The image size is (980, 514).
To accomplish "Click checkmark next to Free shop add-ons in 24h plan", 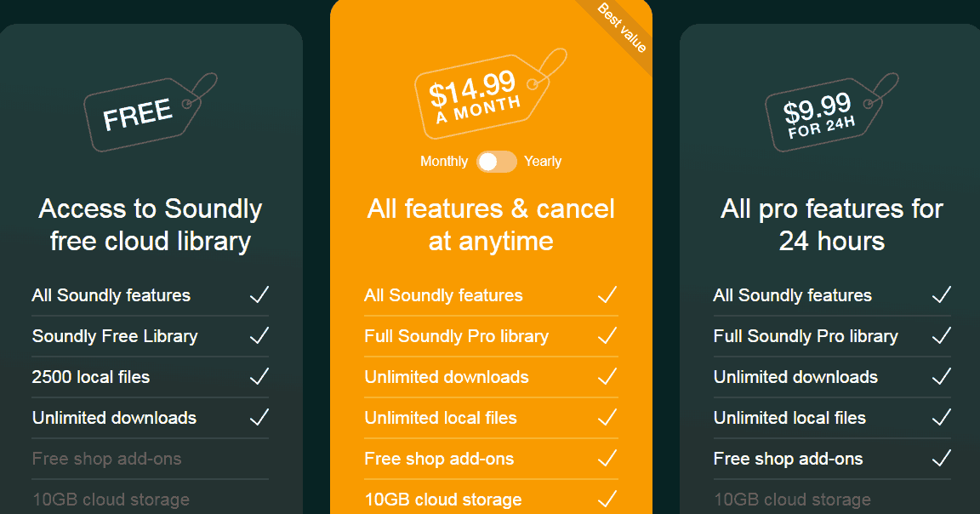I will coord(941,459).
